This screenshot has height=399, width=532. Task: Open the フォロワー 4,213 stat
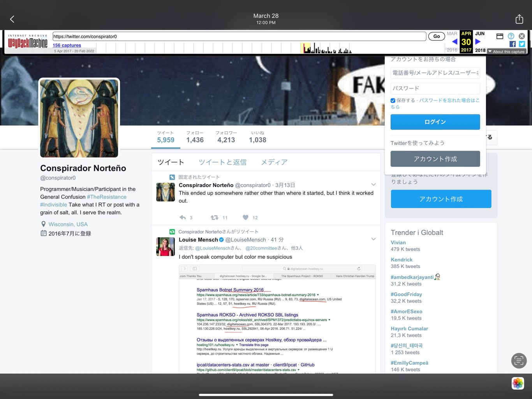[226, 137]
